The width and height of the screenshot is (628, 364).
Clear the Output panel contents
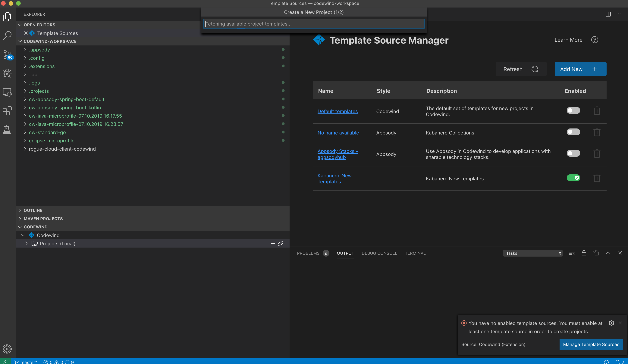pos(572,253)
